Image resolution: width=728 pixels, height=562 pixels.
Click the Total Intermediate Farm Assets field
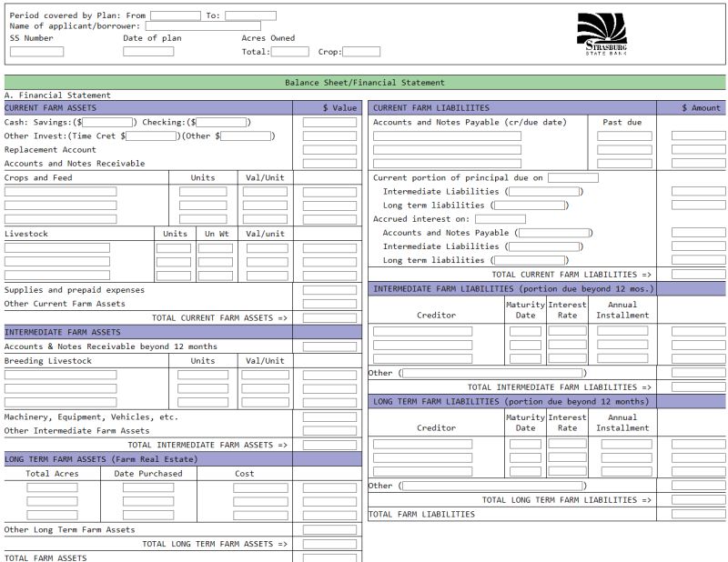(329, 445)
